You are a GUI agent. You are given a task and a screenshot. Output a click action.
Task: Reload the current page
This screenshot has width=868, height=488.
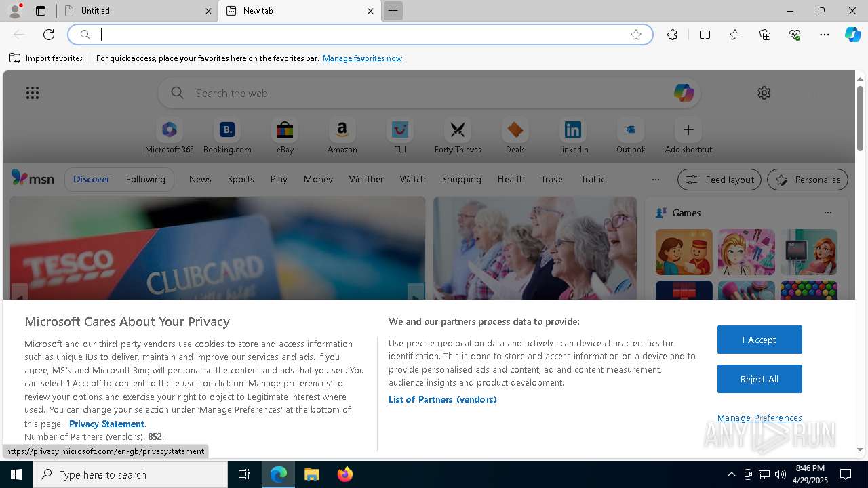(49, 35)
